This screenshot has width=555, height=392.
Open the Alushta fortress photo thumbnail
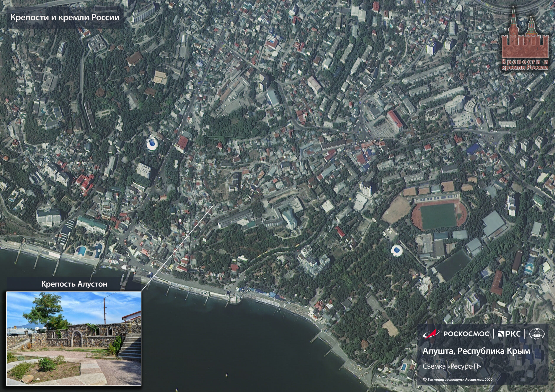(74, 338)
